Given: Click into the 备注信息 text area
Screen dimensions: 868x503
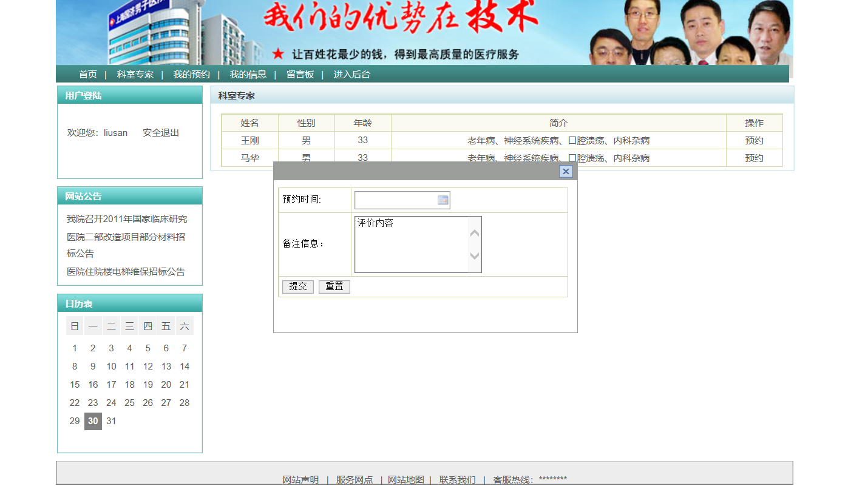Looking at the screenshot, I should click(412, 245).
